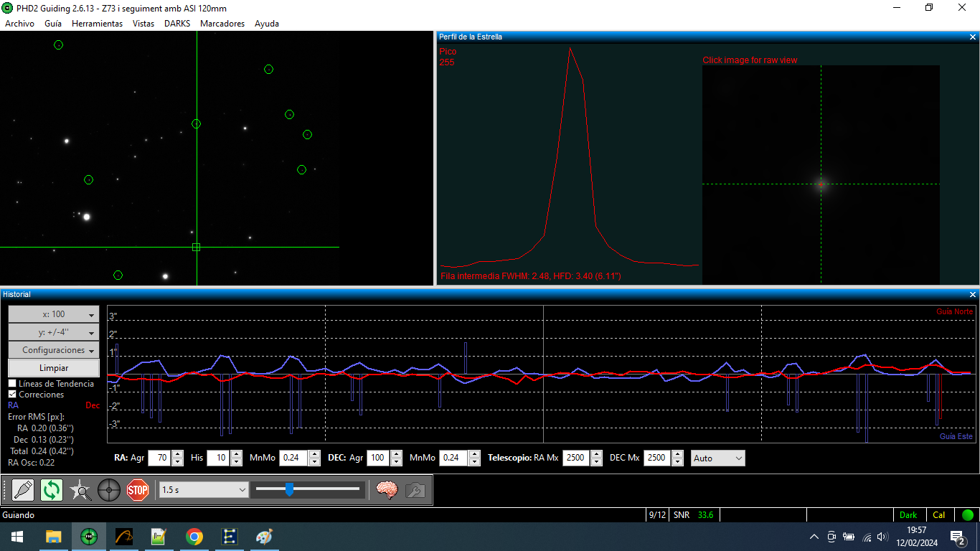Open the notepad graph app in taskbar
Image resolution: width=980 pixels, height=551 pixels.
tap(159, 537)
